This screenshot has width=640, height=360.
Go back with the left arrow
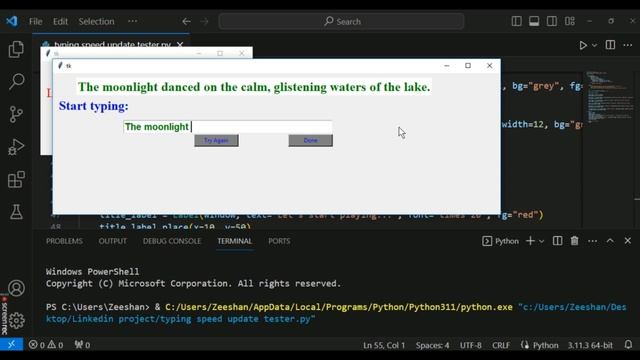click(187, 21)
